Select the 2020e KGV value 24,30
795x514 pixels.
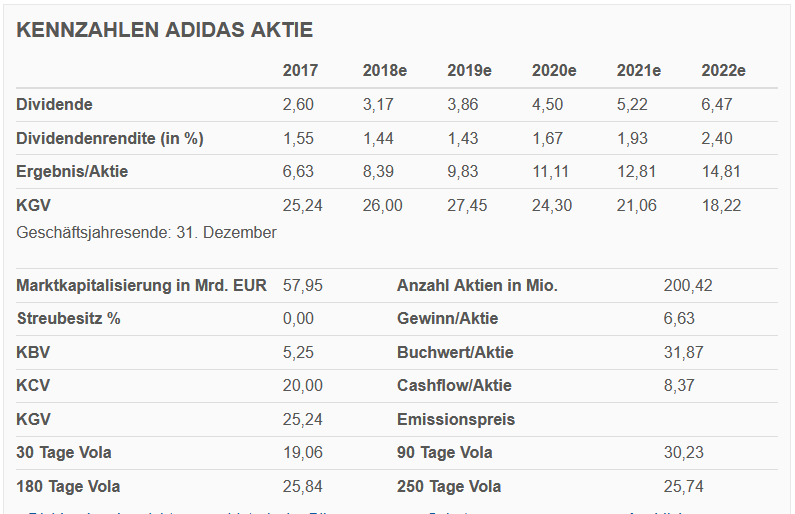point(551,205)
